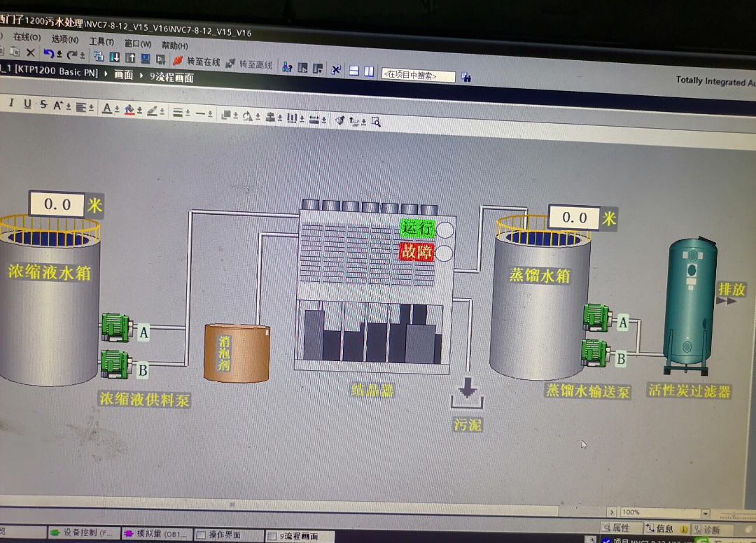
Task: Select concentrate feed pump A
Action: tap(115, 327)
